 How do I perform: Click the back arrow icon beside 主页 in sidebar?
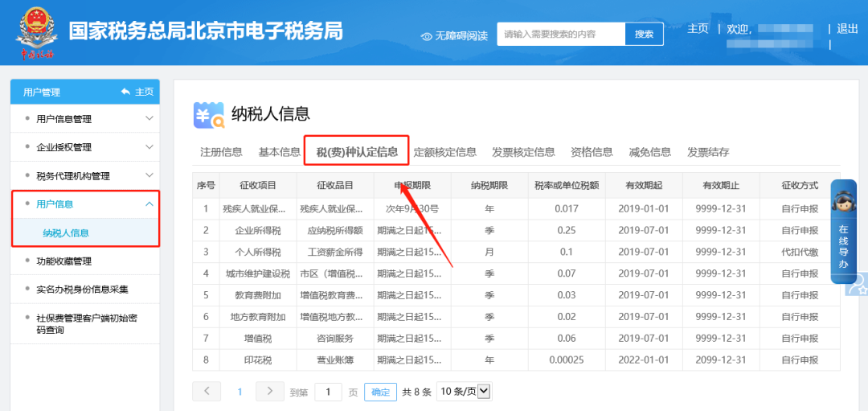pyautogui.click(x=126, y=92)
